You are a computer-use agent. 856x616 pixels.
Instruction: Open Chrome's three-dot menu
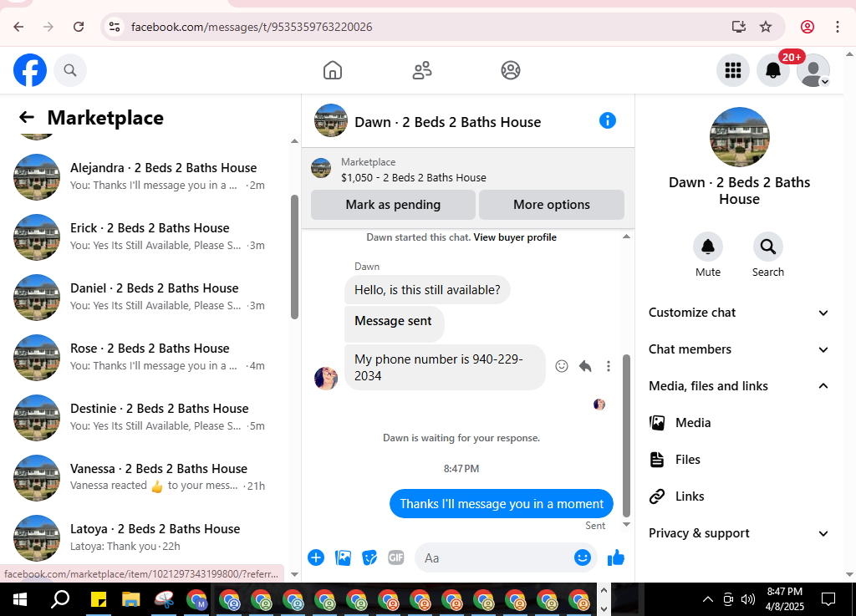[x=838, y=27]
